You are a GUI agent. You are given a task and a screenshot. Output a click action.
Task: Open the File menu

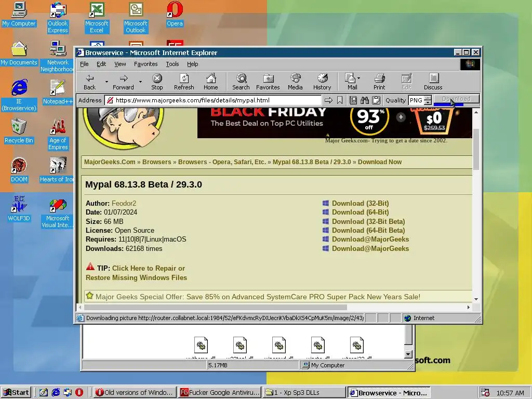pyautogui.click(x=84, y=64)
